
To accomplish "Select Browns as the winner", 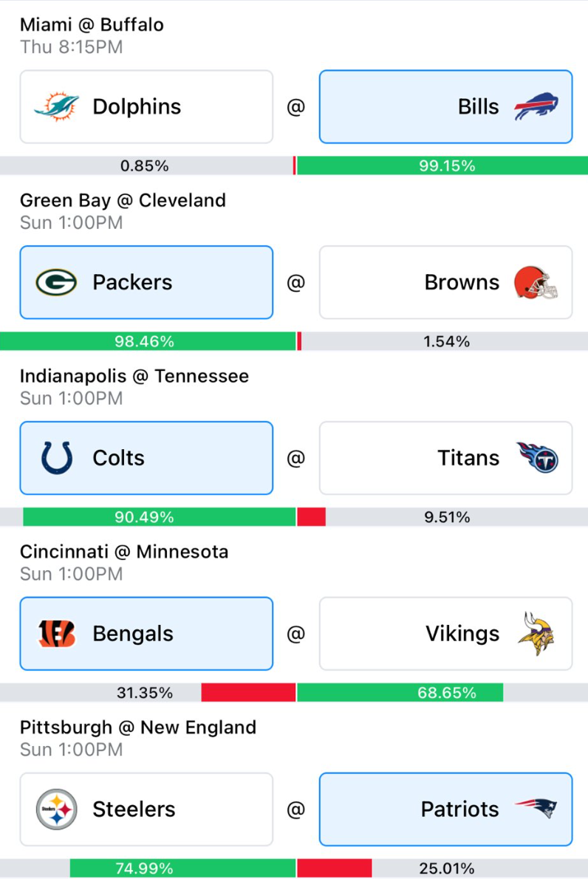I will (x=445, y=282).
